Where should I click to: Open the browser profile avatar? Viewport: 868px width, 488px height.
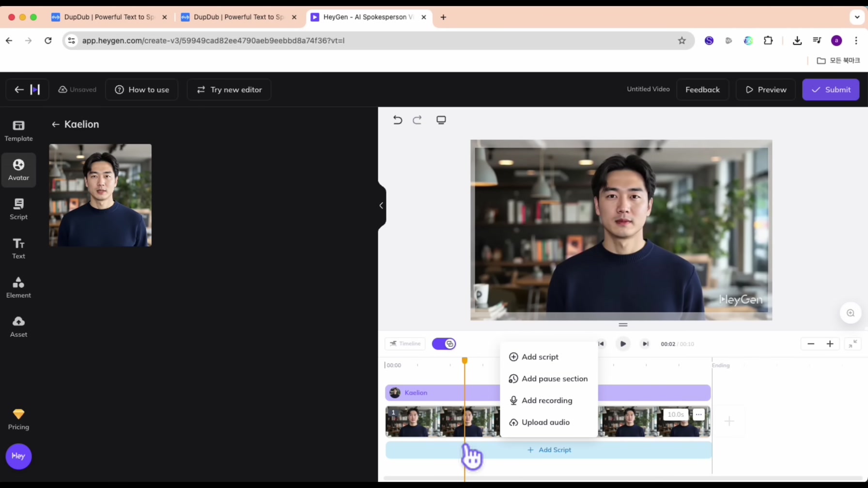coord(837,41)
